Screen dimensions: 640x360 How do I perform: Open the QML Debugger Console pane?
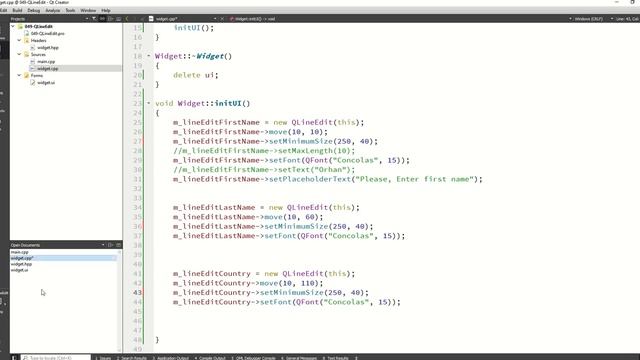[x=253, y=358]
